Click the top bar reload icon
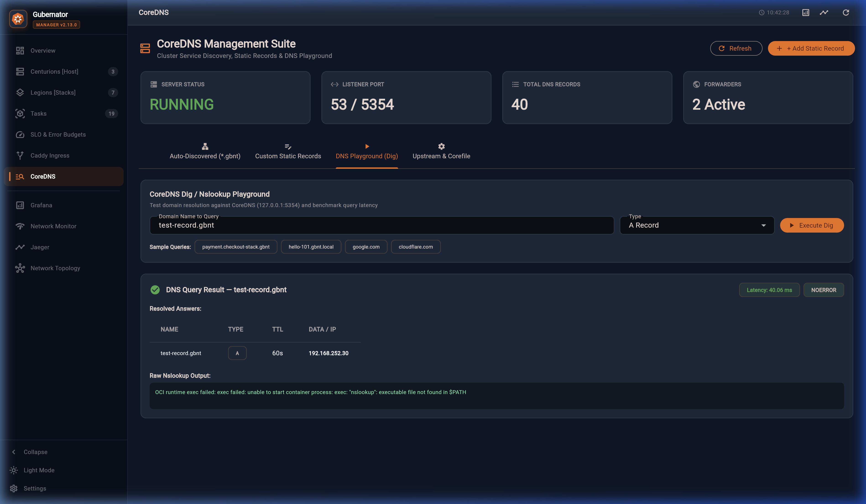 coord(846,12)
